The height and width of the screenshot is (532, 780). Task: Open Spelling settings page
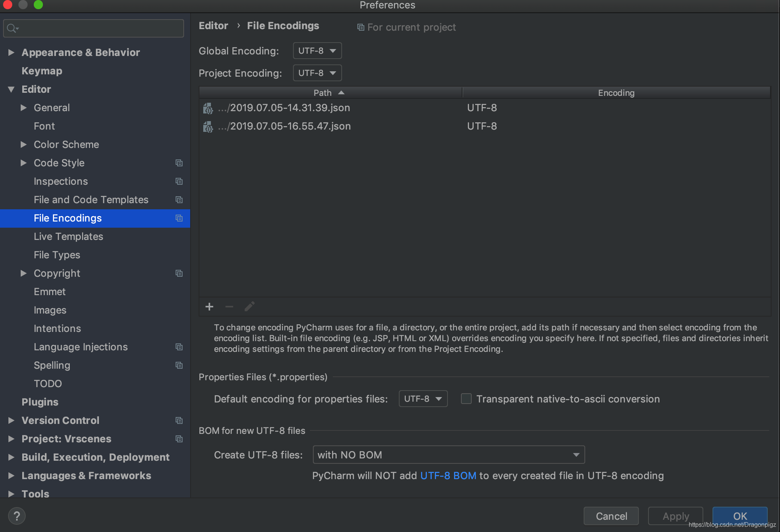[x=52, y=365]
